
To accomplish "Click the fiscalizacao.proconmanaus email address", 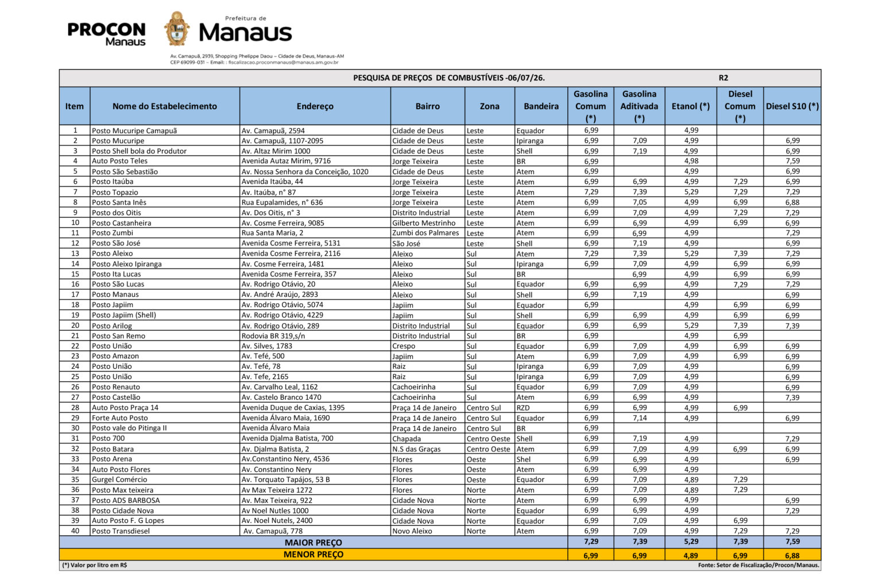I will pos(283,62).
